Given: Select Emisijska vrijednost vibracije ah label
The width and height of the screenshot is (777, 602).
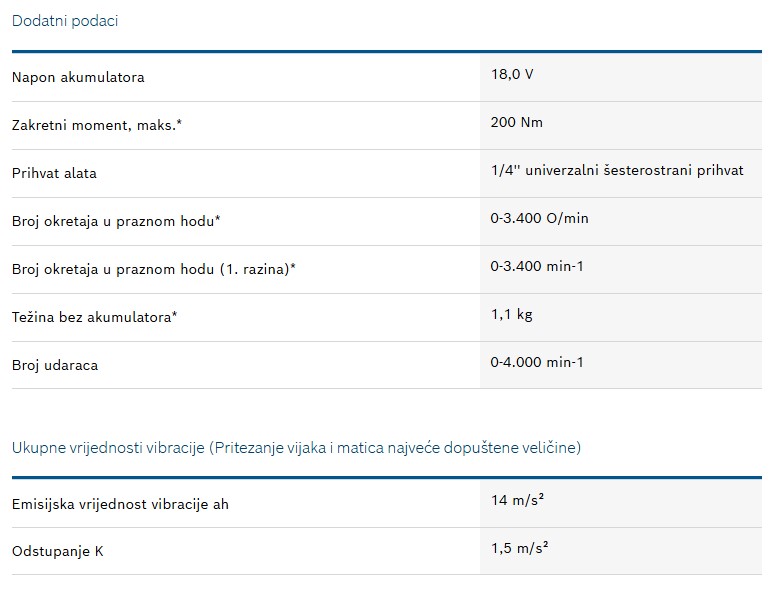Looking at the screenshot, I should [120, 504].
